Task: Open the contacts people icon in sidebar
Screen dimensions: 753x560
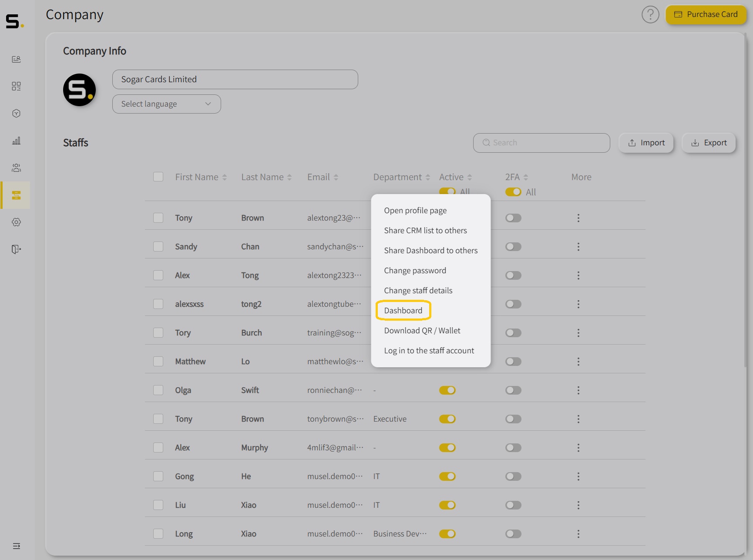Action: click(16, 168)
